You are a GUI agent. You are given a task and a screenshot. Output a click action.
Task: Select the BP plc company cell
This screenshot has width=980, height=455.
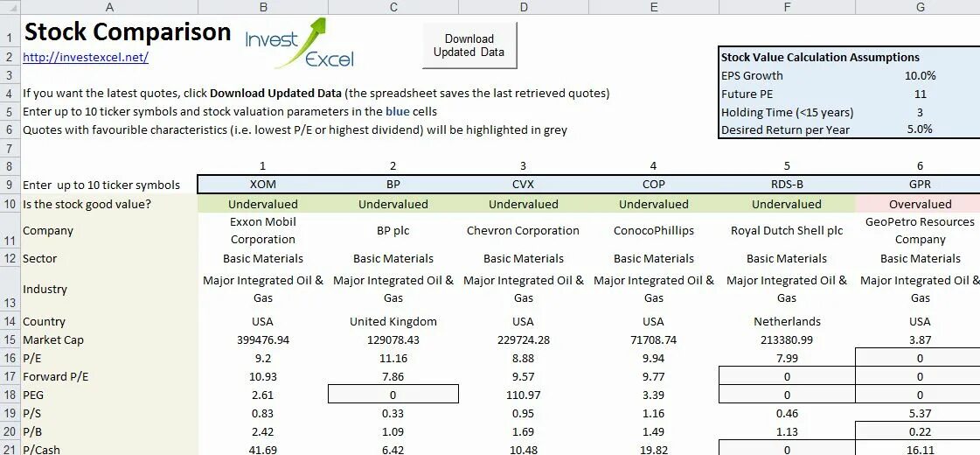[x=393, y=230]
